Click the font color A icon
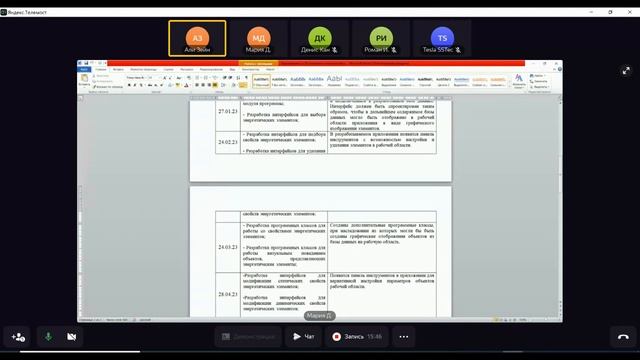 tap(187, 85)
